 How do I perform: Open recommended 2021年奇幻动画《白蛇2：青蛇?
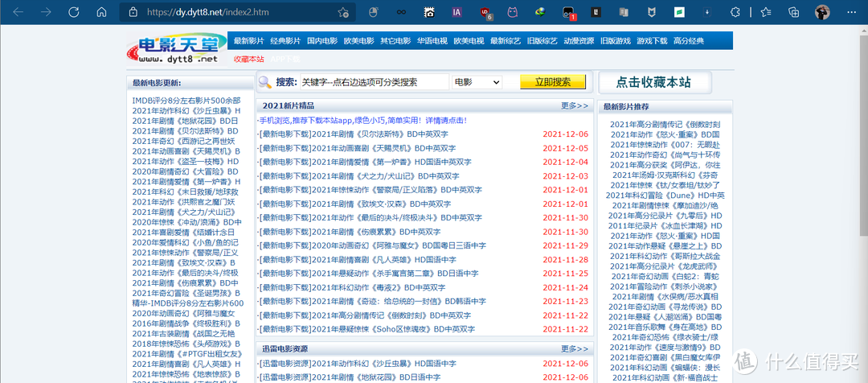point(665,276)
